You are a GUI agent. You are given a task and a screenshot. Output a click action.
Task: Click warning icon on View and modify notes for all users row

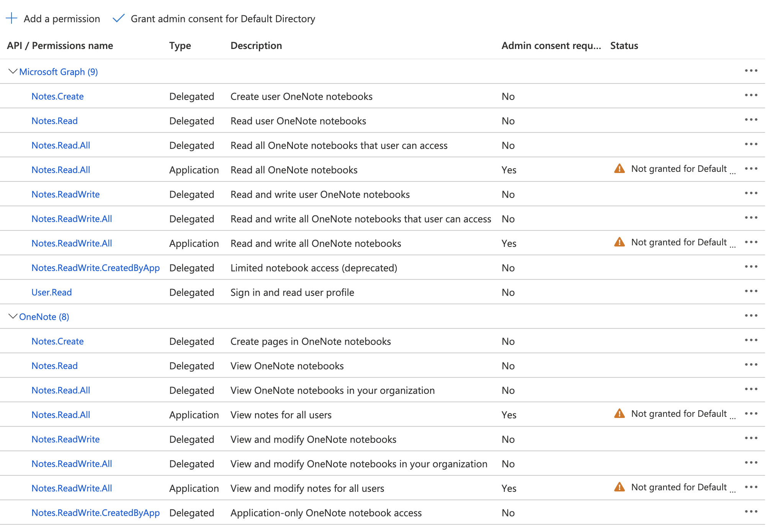coord(619,487)
